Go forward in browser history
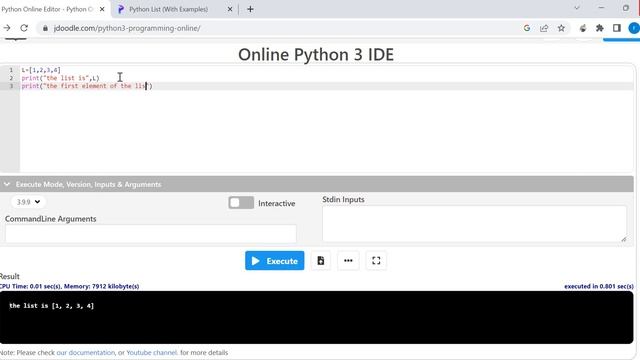 [7, 28]
